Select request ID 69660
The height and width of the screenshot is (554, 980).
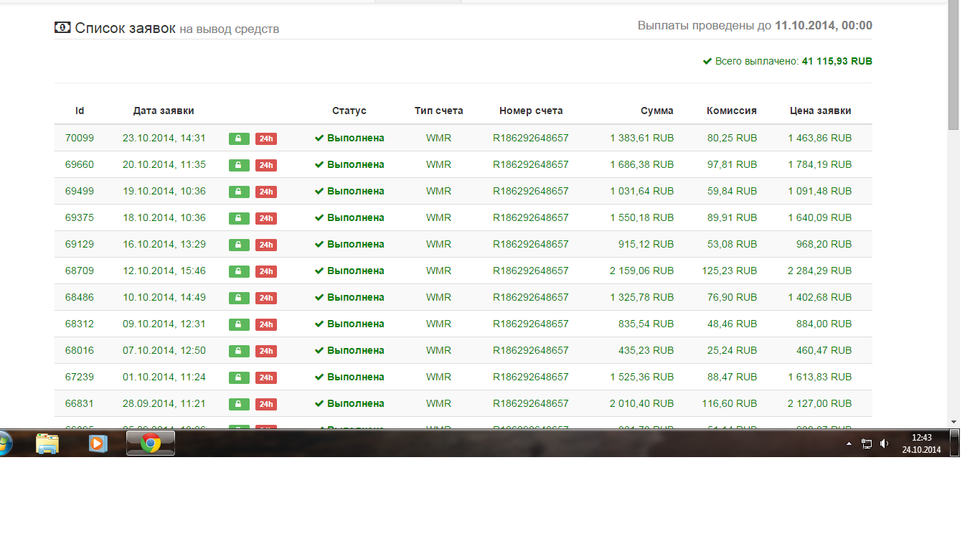point(80,164)
